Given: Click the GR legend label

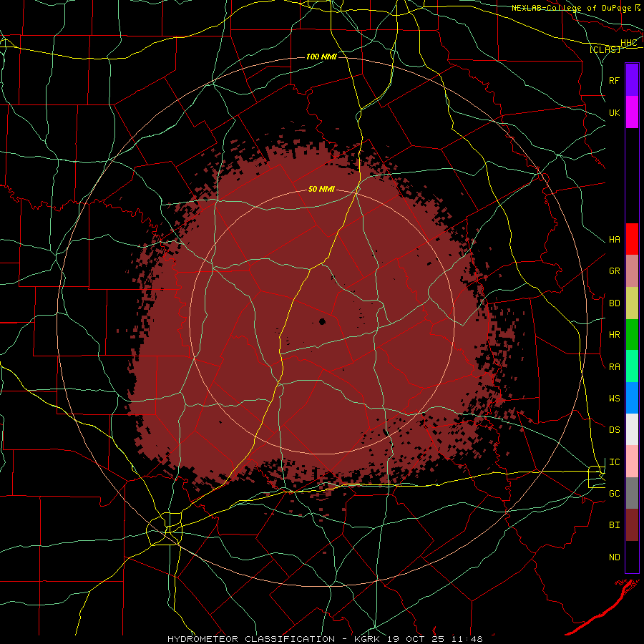Looking at the screenshot, I should click(614, 271).
